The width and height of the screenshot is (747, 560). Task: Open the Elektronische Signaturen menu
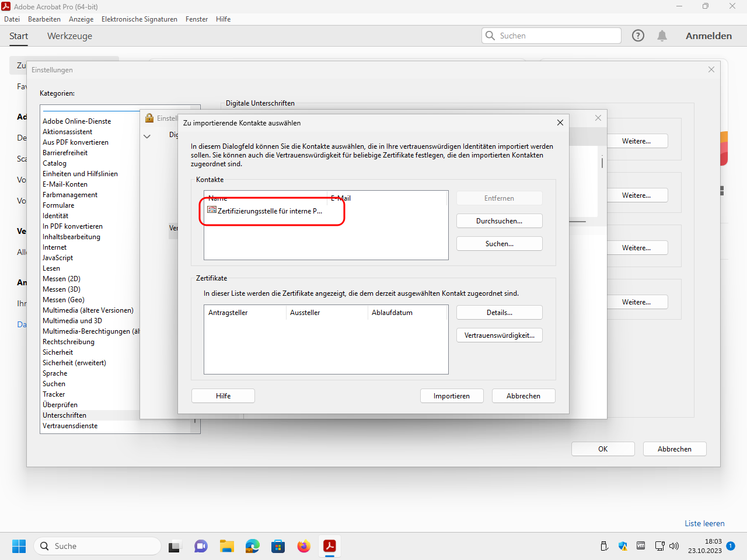pyautogui.click(x=139, y=19)
